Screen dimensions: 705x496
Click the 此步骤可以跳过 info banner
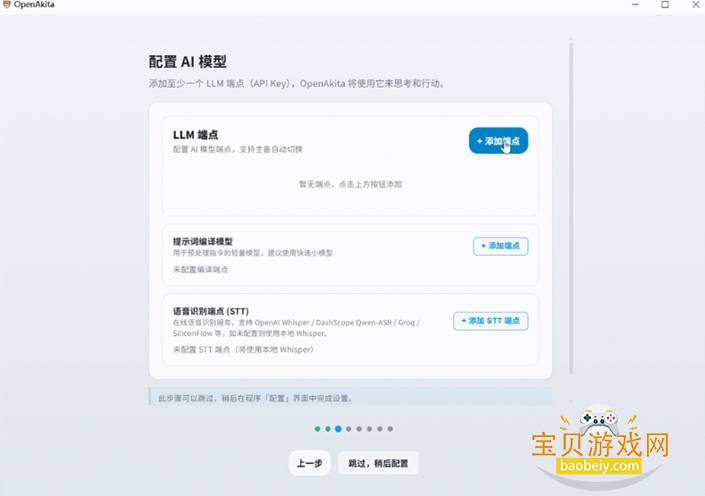tap(350, 397)
